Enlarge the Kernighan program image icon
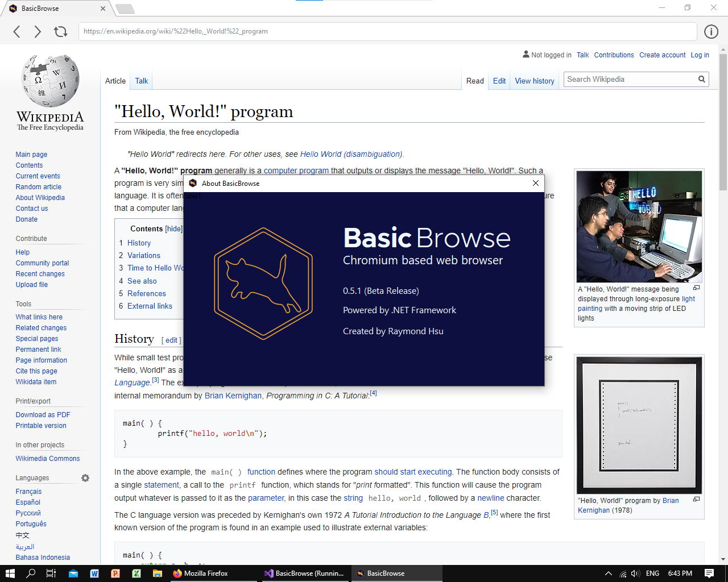Screen dimensions: 728x582 tap(696, 500)
